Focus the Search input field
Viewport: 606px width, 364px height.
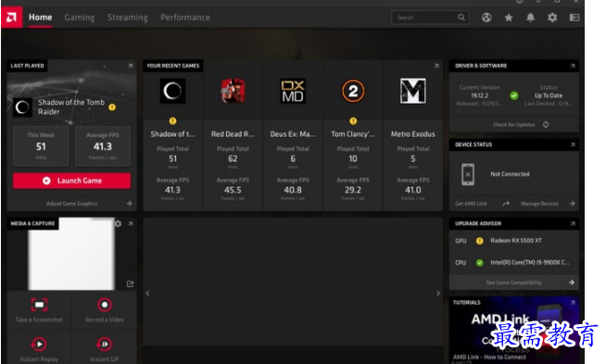(430, 18)
